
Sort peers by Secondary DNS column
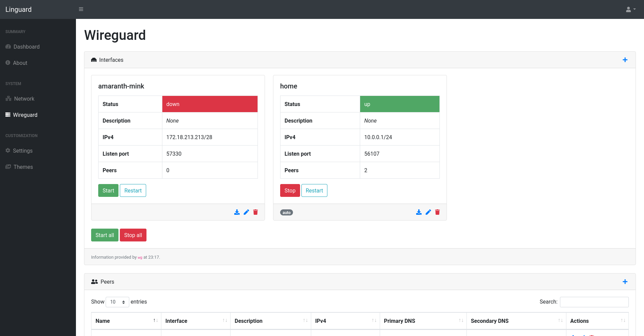point(516,321)
